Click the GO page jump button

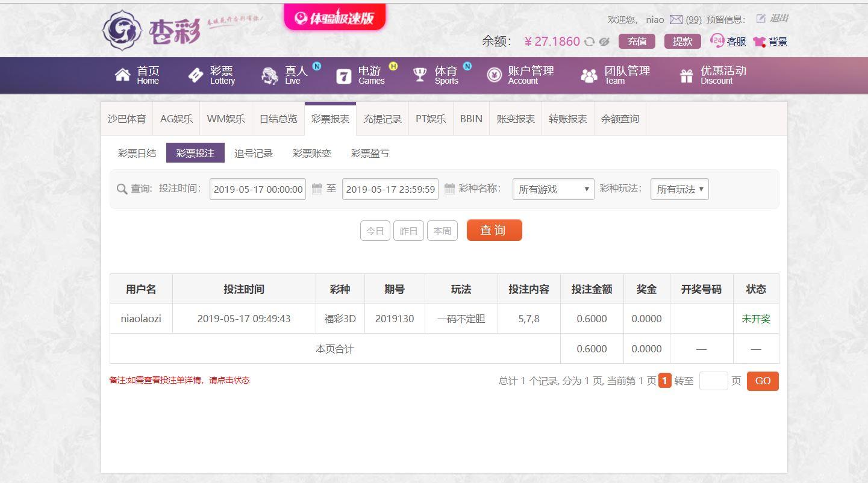(763, 381)
